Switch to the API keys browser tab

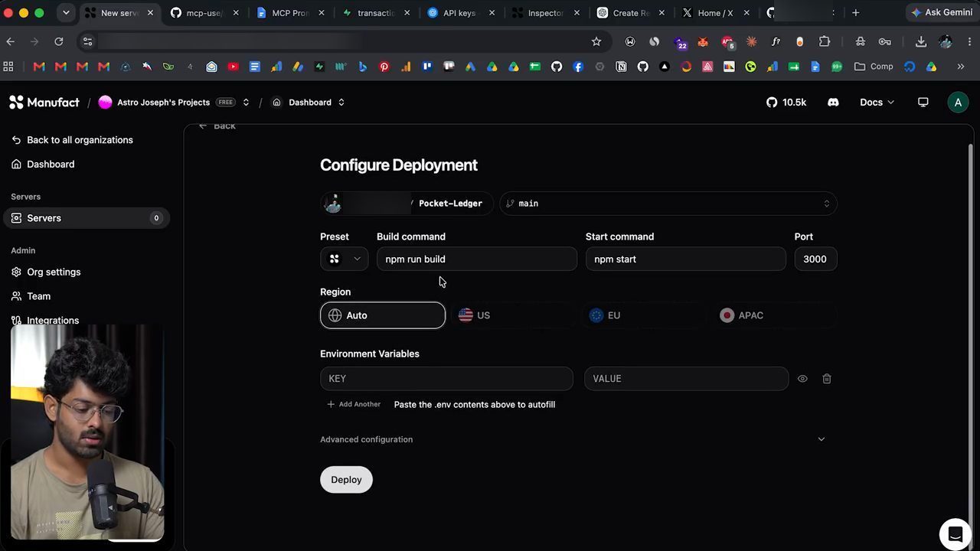(x=459, y=12)
